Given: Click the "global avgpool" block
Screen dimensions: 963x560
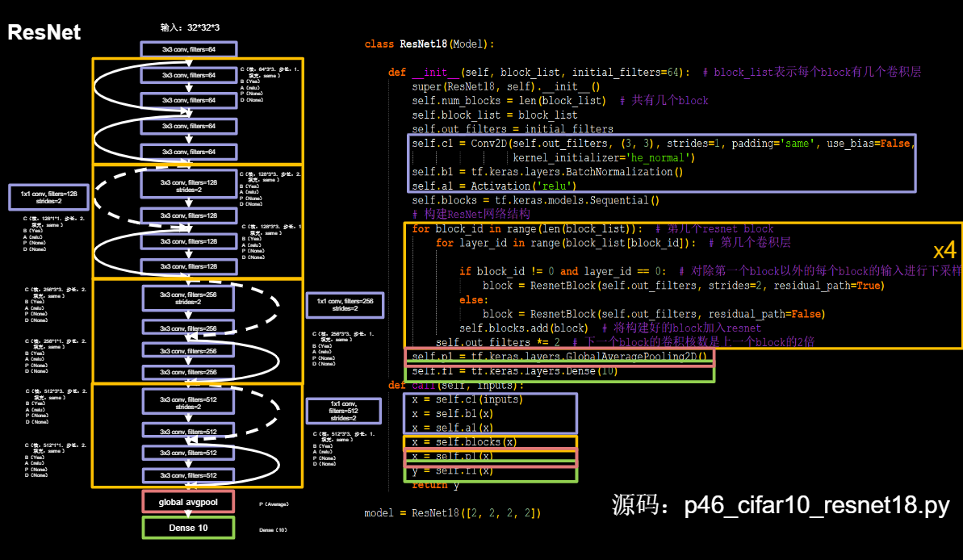Looking at the screenshot, I should [188, 501].
